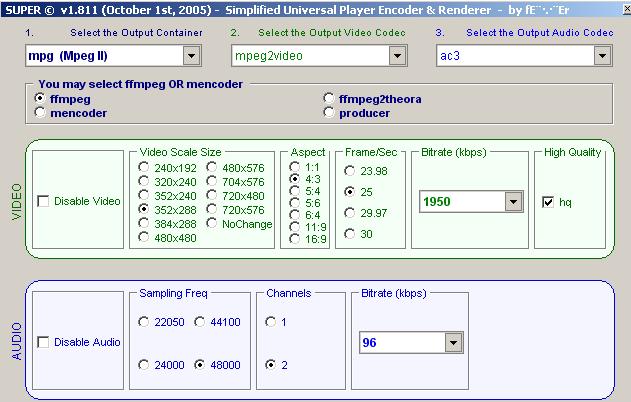Select 320x240 video scale size
This screenshot has height=402, width=631.
point(143,181)
